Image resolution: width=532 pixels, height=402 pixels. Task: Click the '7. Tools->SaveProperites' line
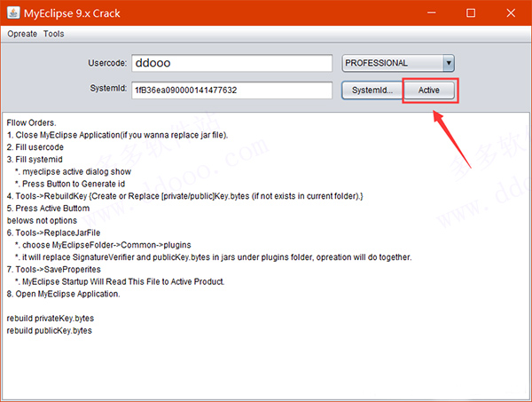pyautogui.click(x=54, y=269)
